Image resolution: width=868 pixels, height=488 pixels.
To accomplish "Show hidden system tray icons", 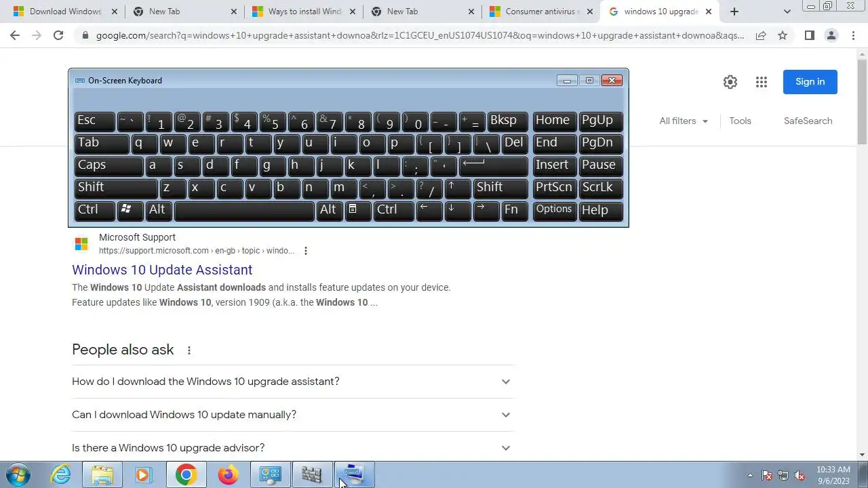I will point(750,475).
